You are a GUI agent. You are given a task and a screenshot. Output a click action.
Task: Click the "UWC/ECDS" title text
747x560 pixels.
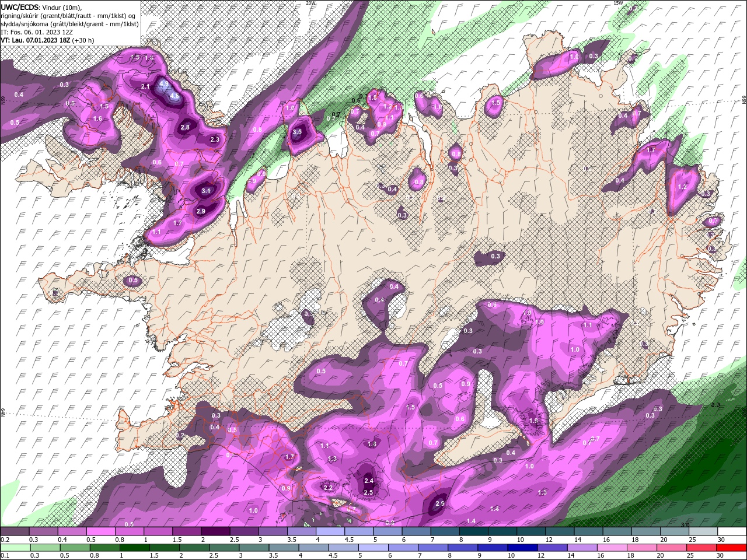(19, 7)
